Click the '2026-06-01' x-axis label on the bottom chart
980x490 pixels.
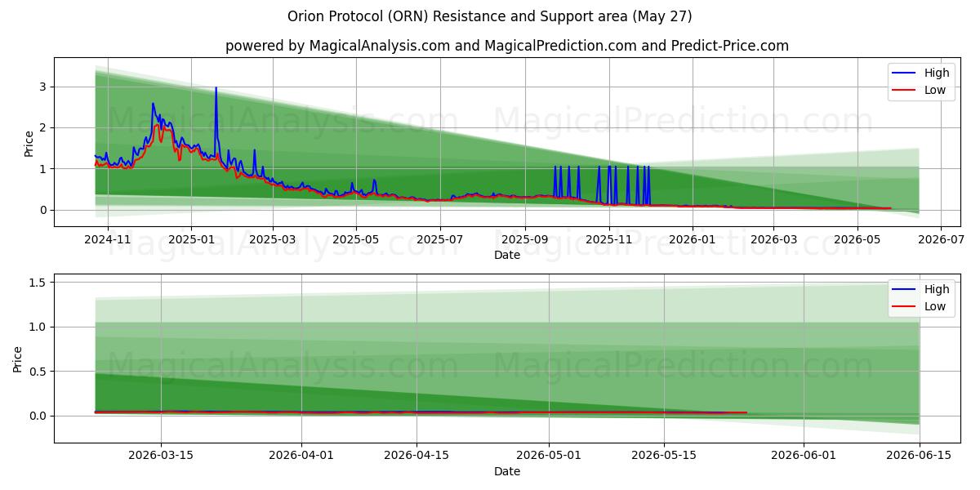[805, 456]
